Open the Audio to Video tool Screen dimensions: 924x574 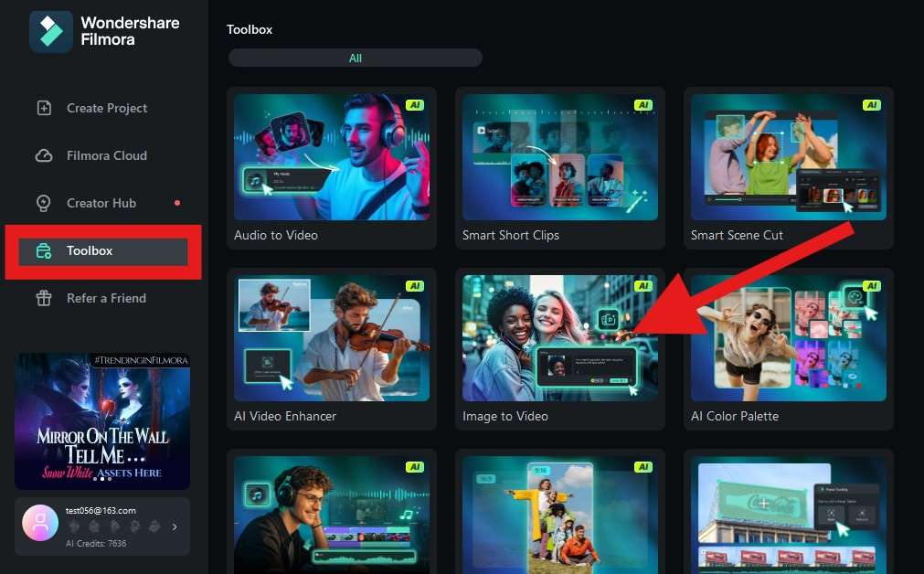point(332,168)
